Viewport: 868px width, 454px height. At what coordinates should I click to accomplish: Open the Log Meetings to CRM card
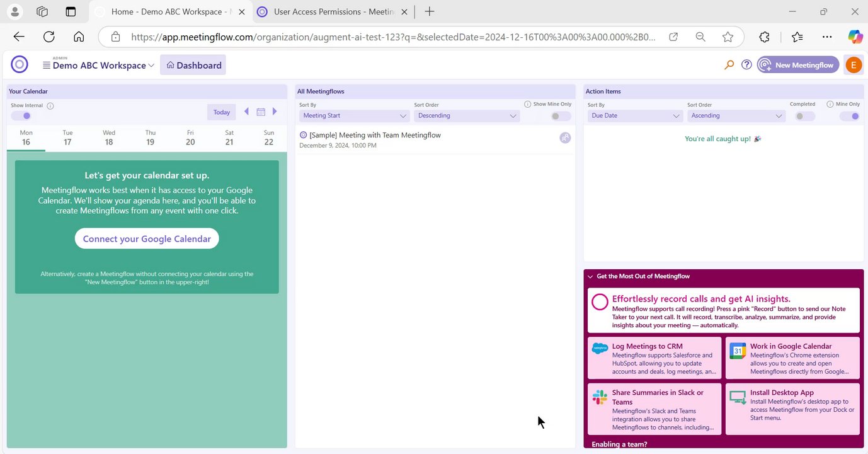point(654,358)
